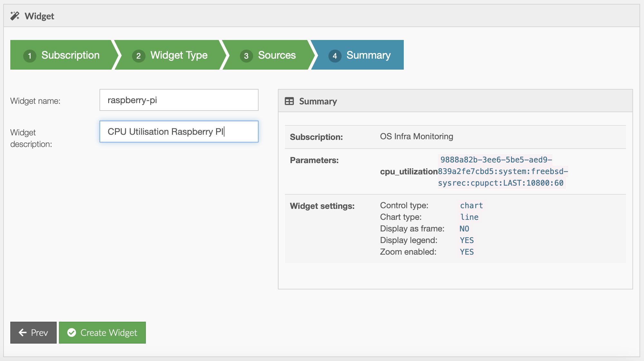Click the step 3 number badge
This screenshot has width=644, height=361.
point(246,56)
